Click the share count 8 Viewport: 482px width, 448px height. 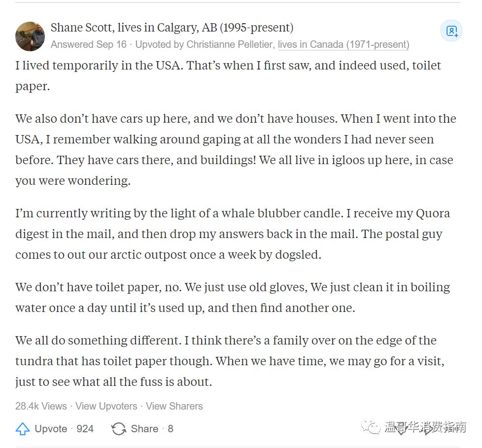[171, 429]
